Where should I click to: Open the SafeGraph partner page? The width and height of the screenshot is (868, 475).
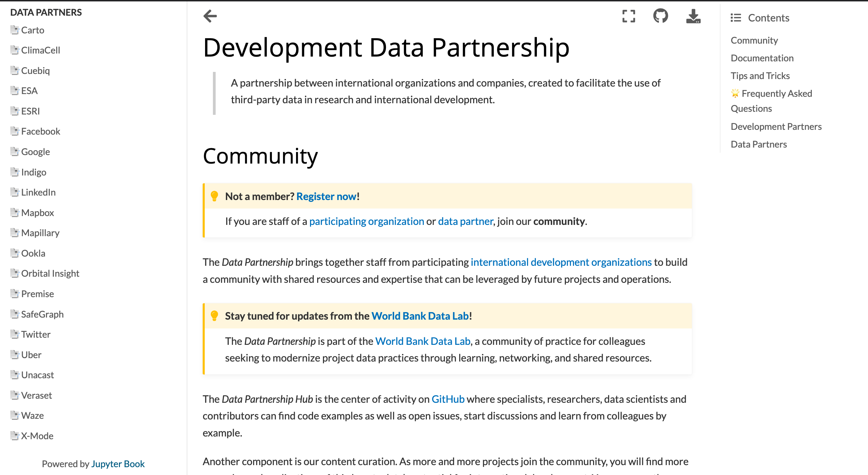tap(42, 314)
